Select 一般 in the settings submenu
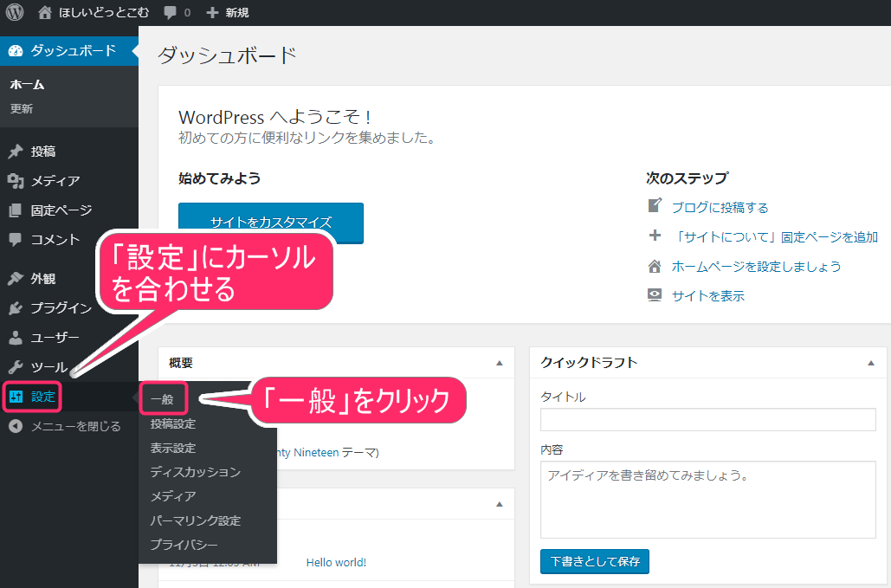This screenshot has height=588, width=891. coord(162,399)
